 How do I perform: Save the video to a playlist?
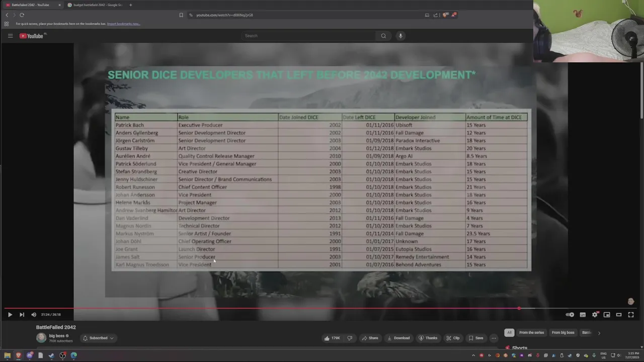point(475,338)
